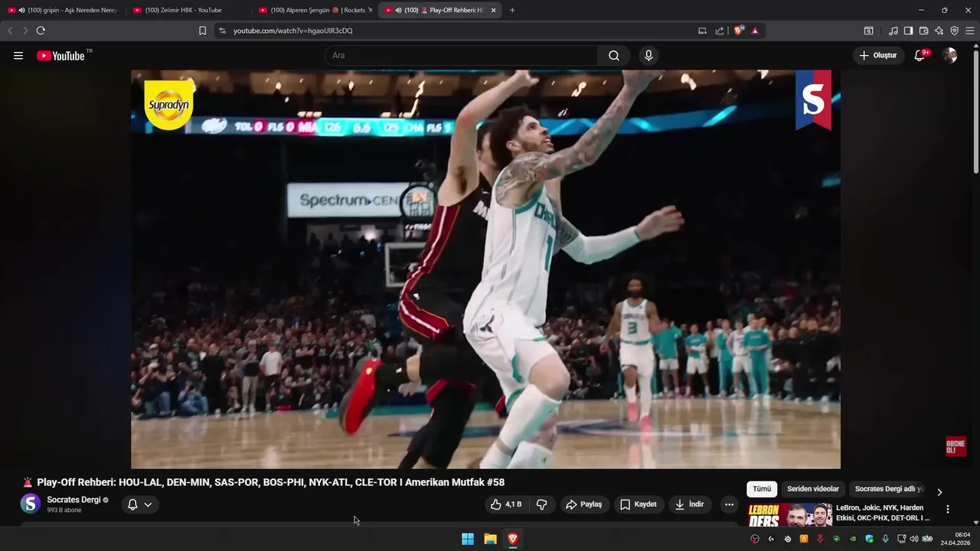This screenshot has width=980, height=551.
Task: Open YouTube notifications bell with 9+ badge
Action: [x=920, y=56]
